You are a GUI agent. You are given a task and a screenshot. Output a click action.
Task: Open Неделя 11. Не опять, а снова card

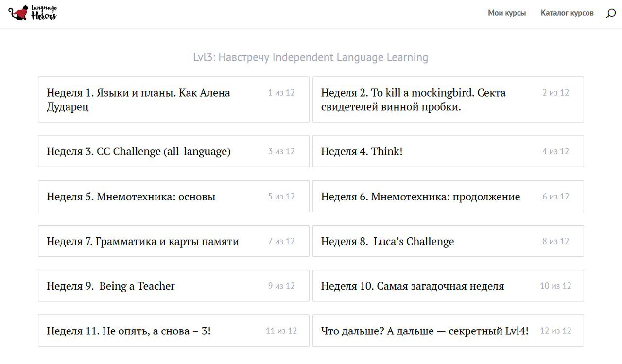tap(173, 331)
